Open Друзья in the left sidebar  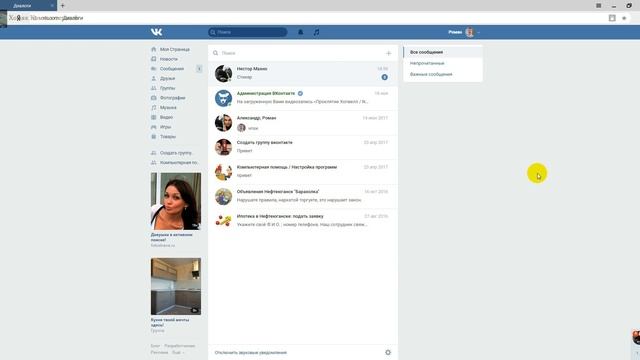[167, 78]
